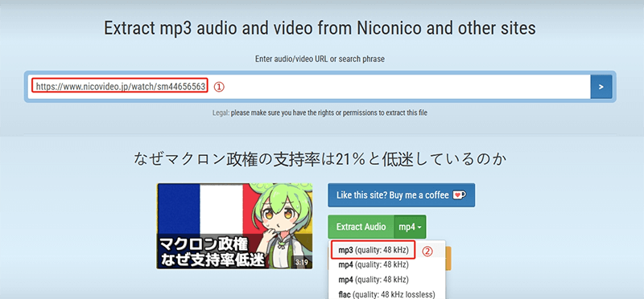This screenshot has width=644, height=299.
Task: Click the Extract Audio button
Action: [361, 227]
